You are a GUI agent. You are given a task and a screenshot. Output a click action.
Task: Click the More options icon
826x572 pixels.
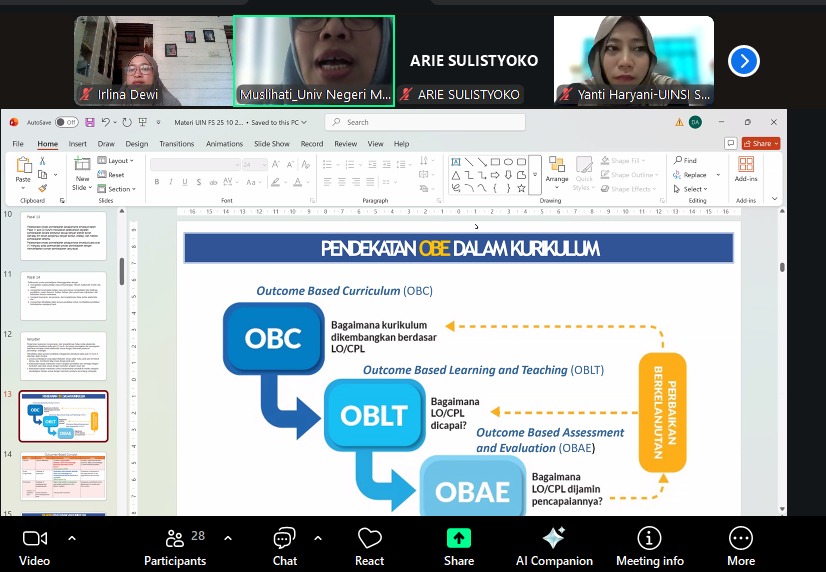point(741,538)
